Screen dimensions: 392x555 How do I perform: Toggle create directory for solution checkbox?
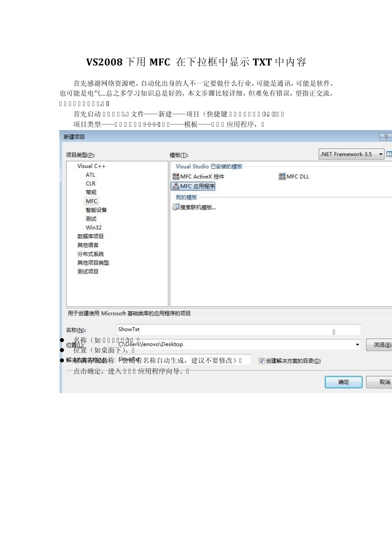coord(262,361)
